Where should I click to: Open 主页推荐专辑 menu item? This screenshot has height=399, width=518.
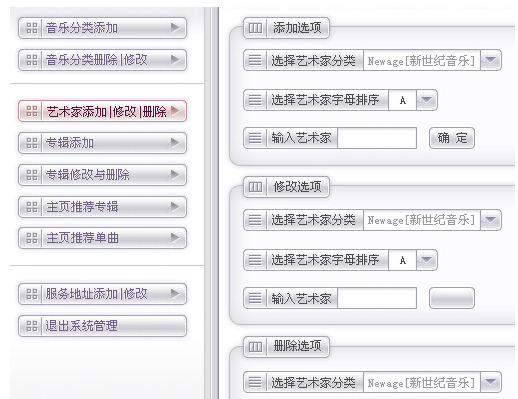pos(102,207)
